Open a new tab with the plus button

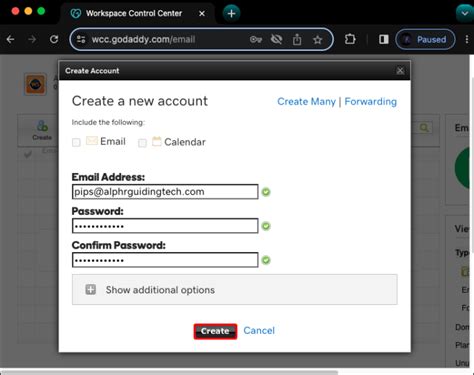pos(231,13)
